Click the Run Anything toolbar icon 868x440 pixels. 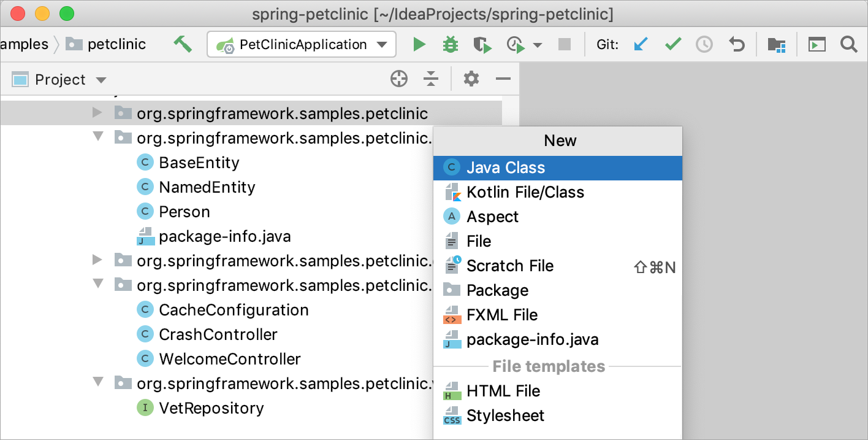click(817, 44)
